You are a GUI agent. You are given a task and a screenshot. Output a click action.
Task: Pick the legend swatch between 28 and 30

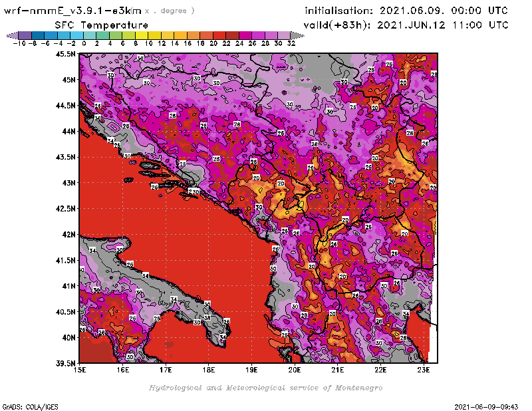(271, 35)
